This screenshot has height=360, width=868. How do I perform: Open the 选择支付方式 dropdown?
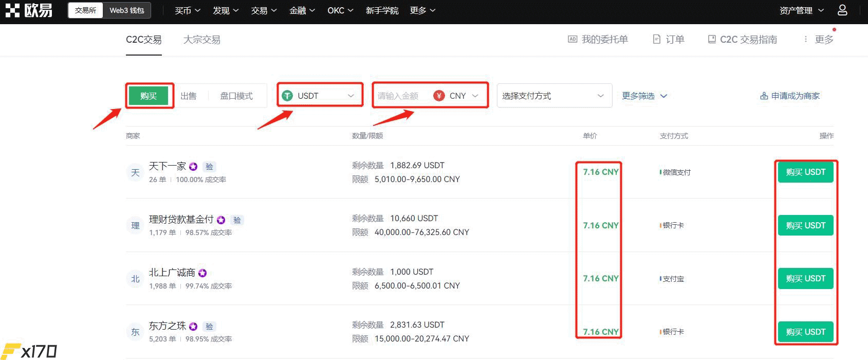point(555,96)
